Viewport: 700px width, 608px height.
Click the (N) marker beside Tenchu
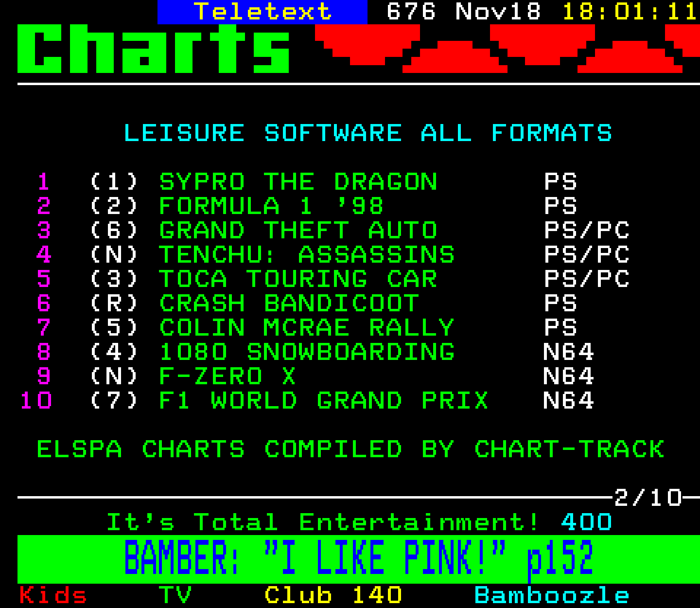tap(114, 255)
